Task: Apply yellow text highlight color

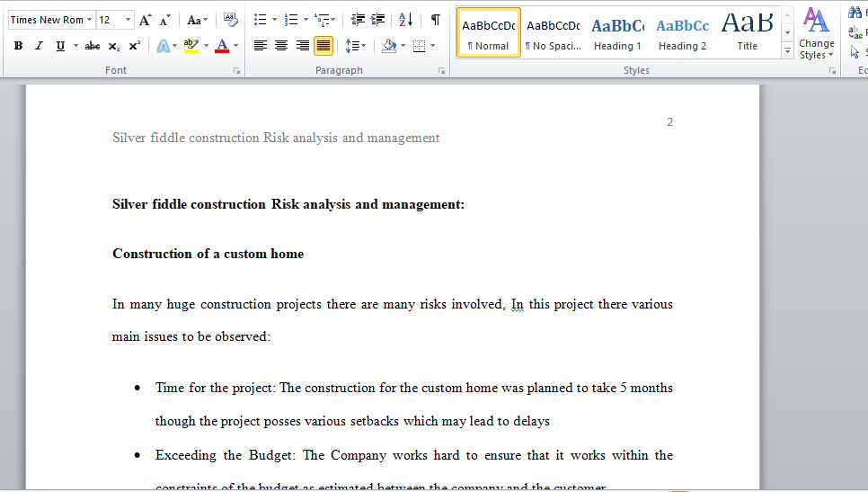Action: (x=191, y=46)
